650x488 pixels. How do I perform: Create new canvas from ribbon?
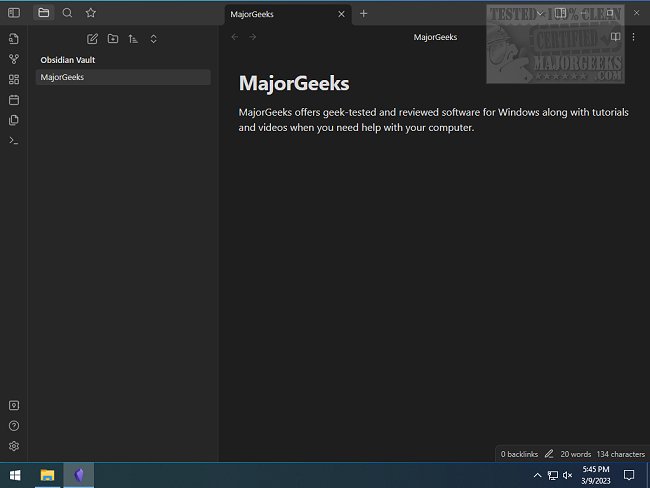point(14,79)
